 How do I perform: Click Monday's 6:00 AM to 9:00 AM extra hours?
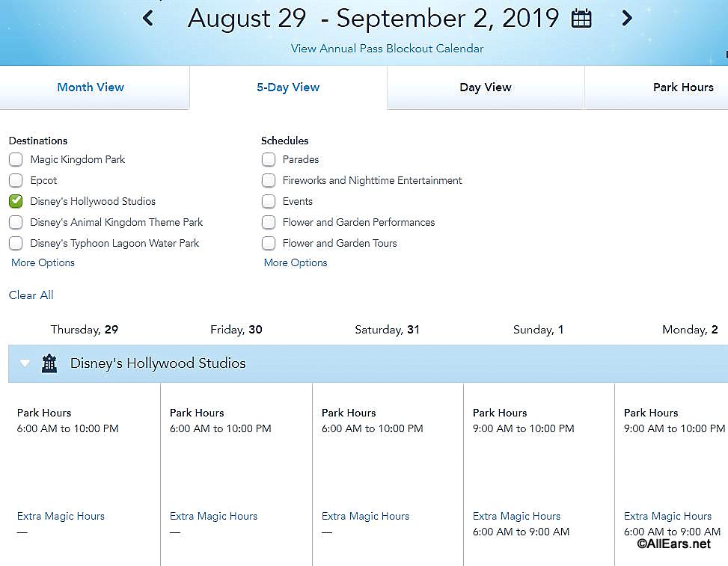coord(673,532)
